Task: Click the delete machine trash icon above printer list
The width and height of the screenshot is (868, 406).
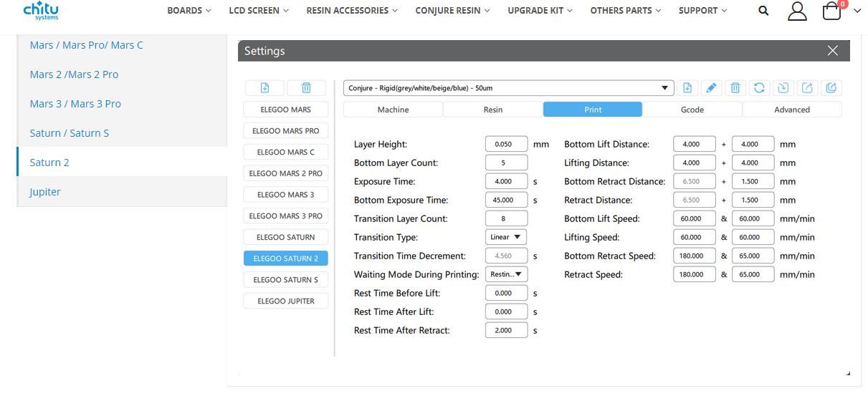Action: 306,88
